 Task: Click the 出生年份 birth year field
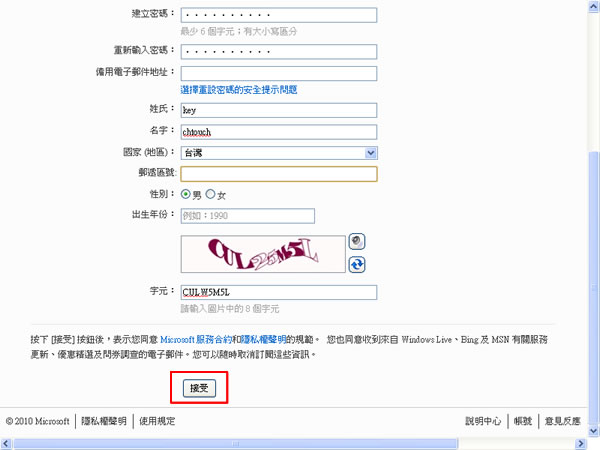pos(248,216)
